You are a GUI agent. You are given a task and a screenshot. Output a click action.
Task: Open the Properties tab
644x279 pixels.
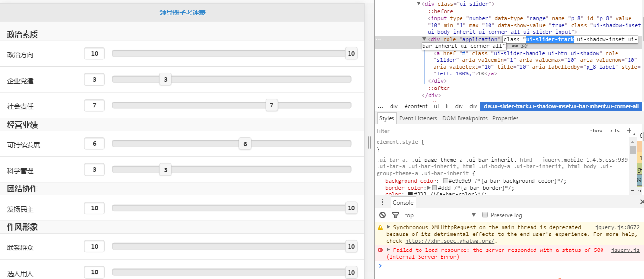[x=505, y=118]
